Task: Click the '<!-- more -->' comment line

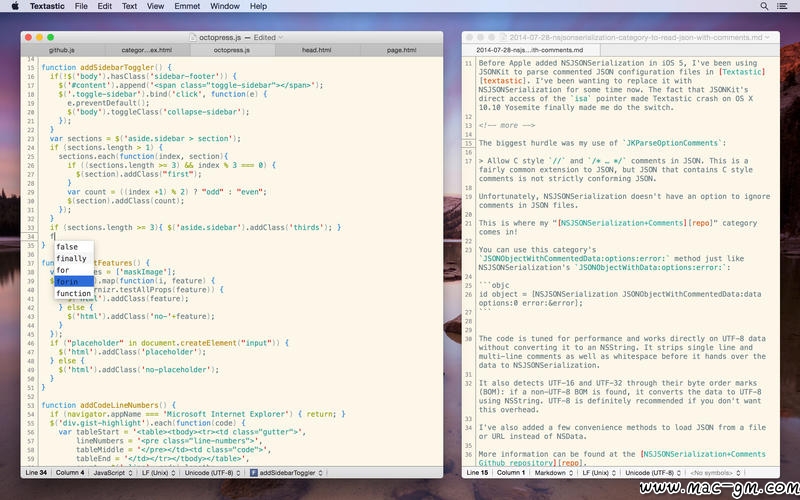Action: coord(507,126)
